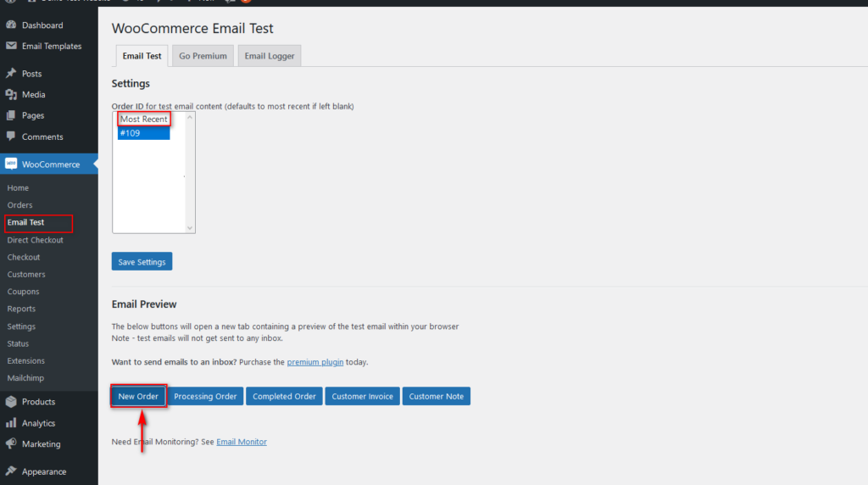868x485 pixels.
Task: Click the Pages document icon
Action: coord(11,115)
